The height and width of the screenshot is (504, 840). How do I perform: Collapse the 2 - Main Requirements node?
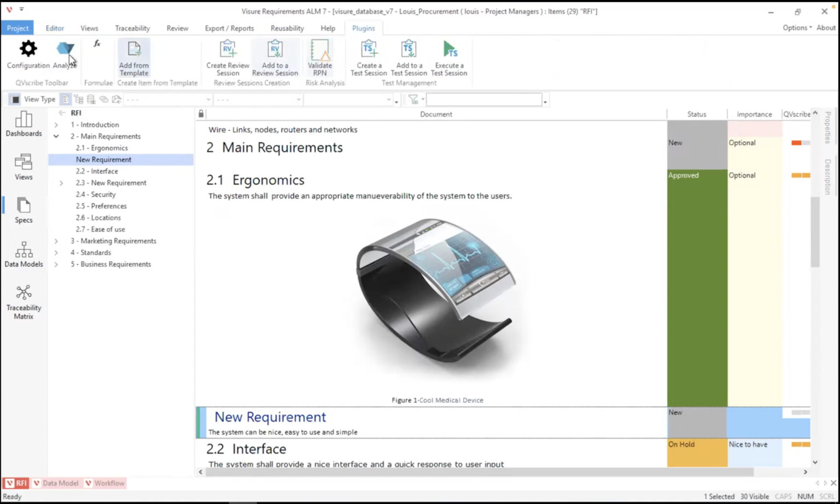[x=56, y=136]
